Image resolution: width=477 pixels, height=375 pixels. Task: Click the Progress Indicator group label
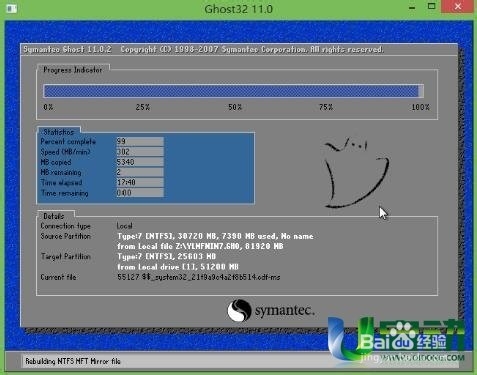click(73, 70)
